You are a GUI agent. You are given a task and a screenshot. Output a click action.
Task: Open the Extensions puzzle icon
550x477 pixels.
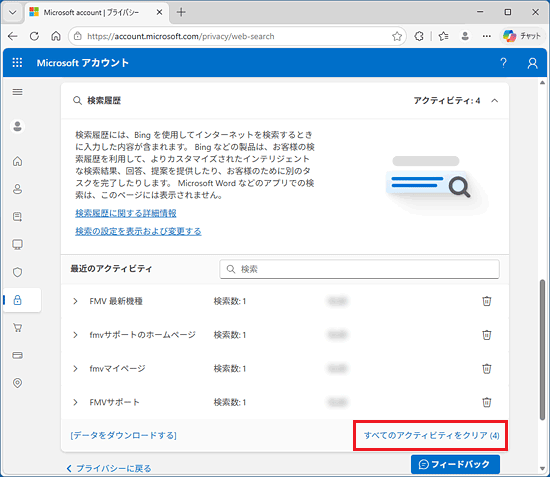(x=419, y=36)
